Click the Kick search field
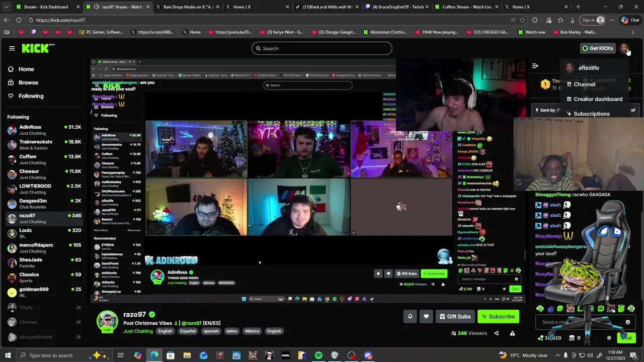 322,48
